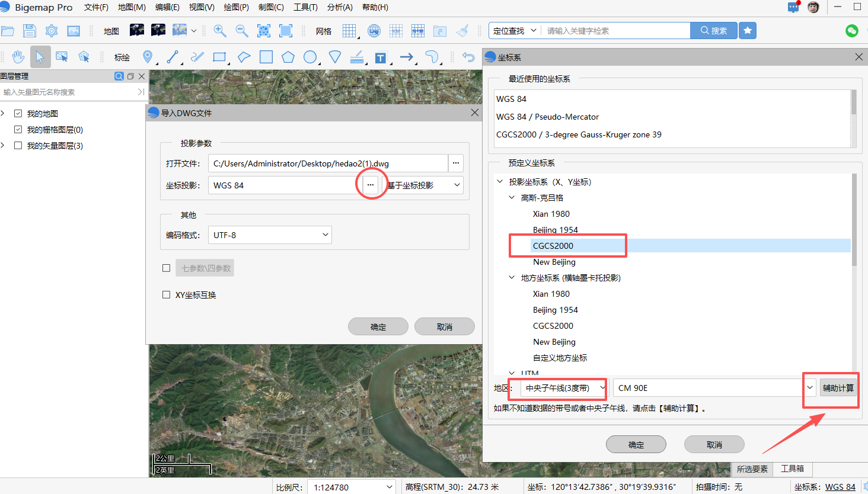Click the undo arrow icon
868x494 pixels.
coord(468,57)
